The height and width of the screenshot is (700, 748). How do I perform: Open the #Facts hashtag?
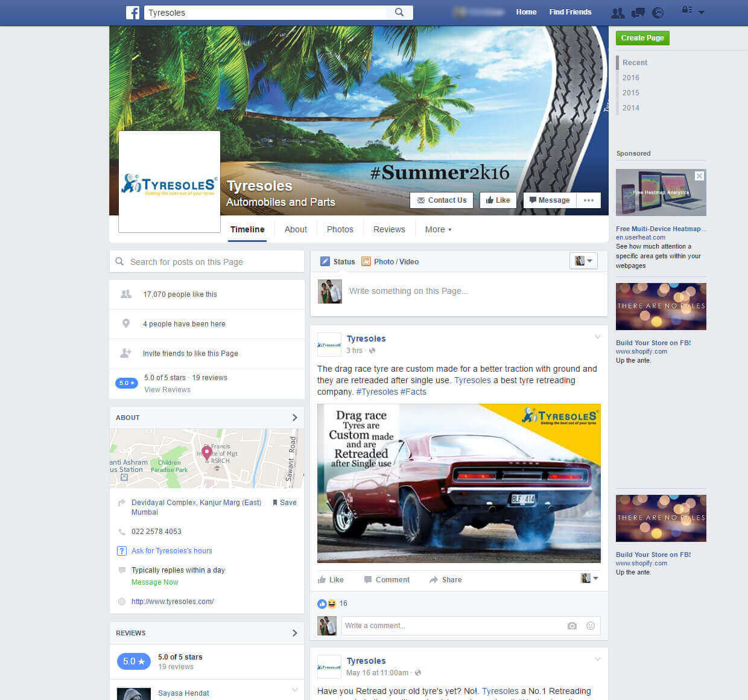pyautogui.click(x=413, y=392)
